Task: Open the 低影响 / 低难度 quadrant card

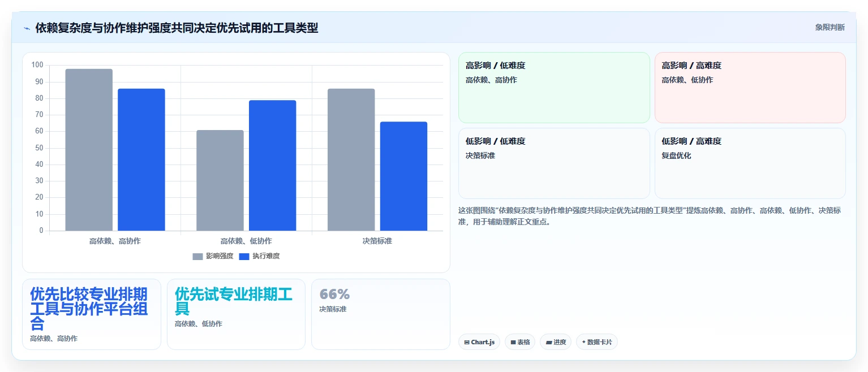Action: [554, 163]
